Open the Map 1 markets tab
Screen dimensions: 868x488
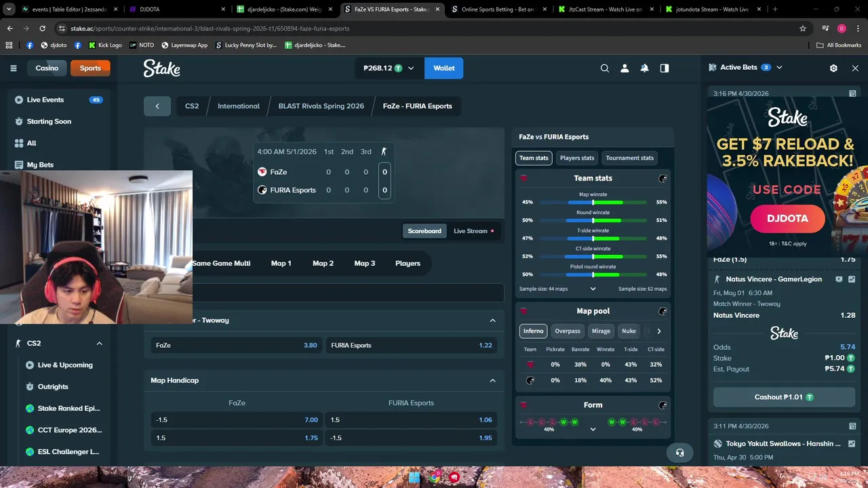click(281, 263)
